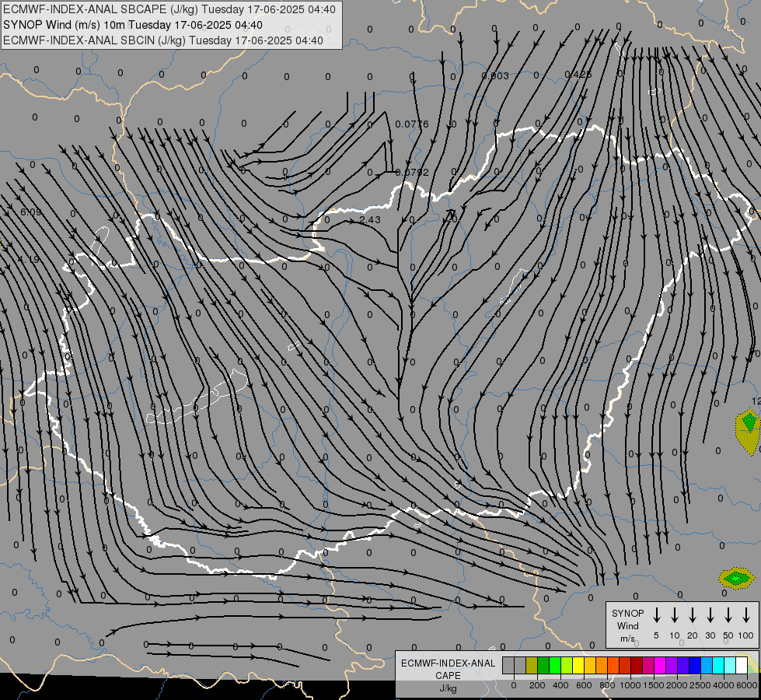
Task: Select the pale cyan swatch right of 4000
Action: click(731, 665)
